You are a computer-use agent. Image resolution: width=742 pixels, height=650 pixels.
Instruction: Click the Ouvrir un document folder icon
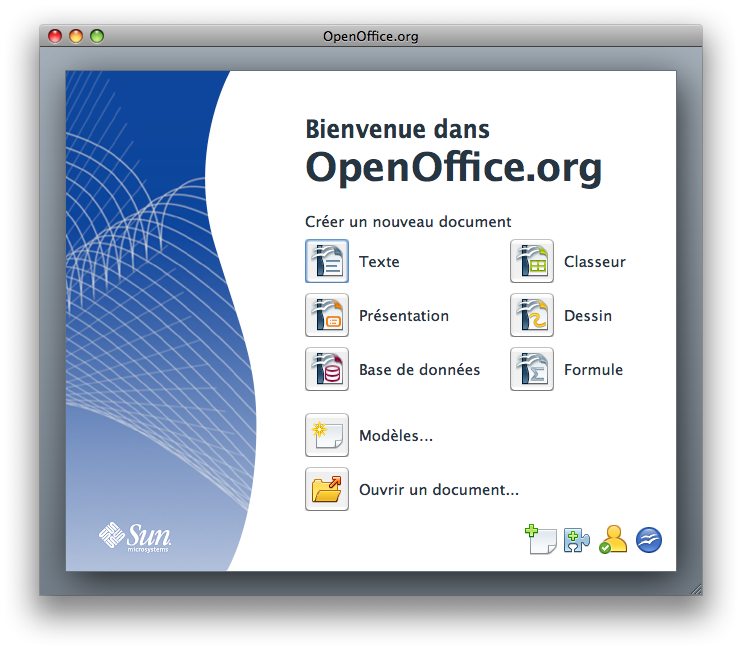click(x=327, y=489)
